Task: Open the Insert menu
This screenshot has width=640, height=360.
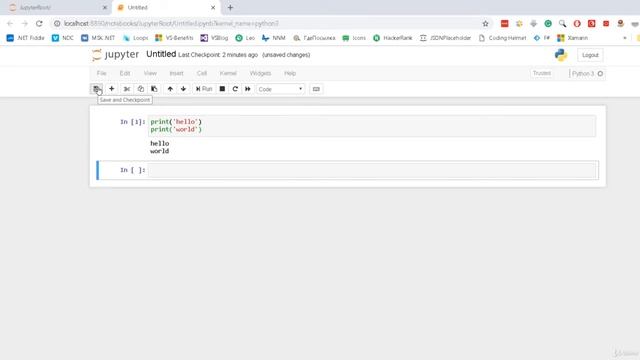Action: [176, 73]
